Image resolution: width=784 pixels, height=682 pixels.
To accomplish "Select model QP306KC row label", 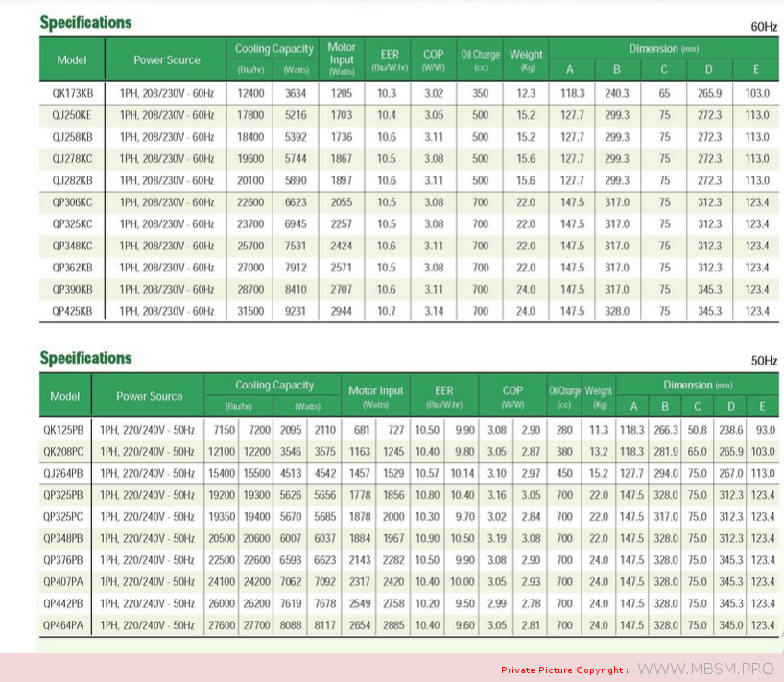I will (73, 202).
